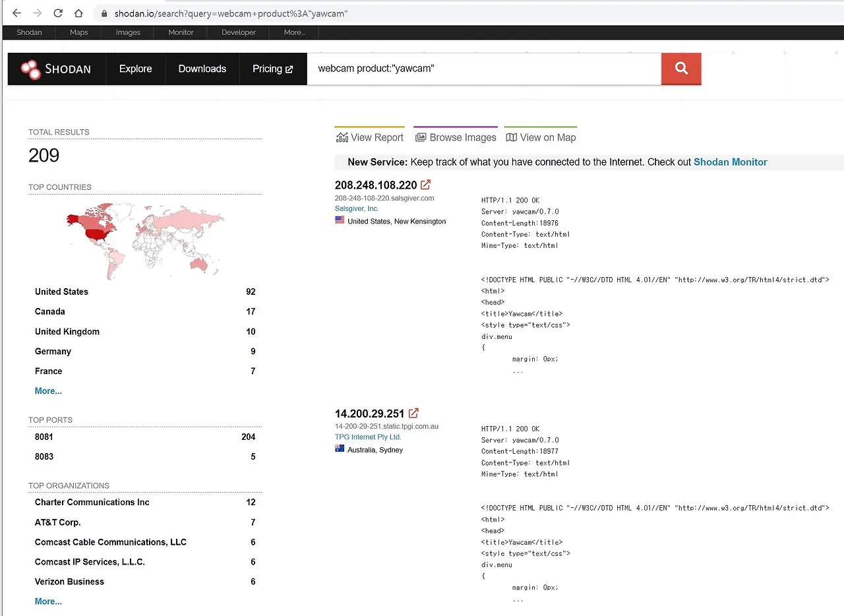The height and width of the screenshot is (616, 844).
Task: Click the browser back arrow
Action: pos(16,13)
